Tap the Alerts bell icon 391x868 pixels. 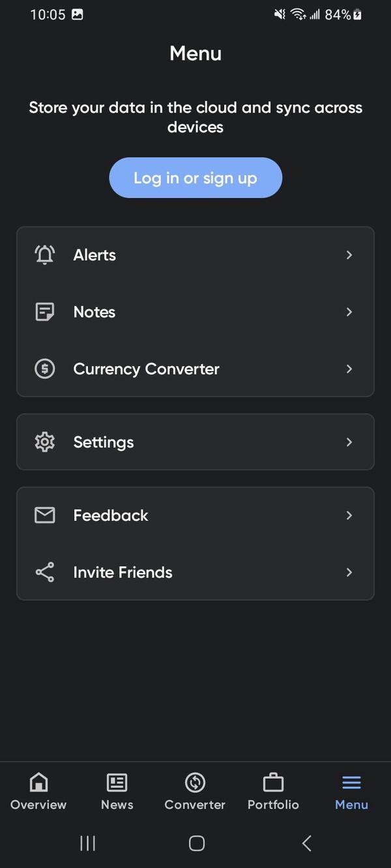[x=44, y=255]
